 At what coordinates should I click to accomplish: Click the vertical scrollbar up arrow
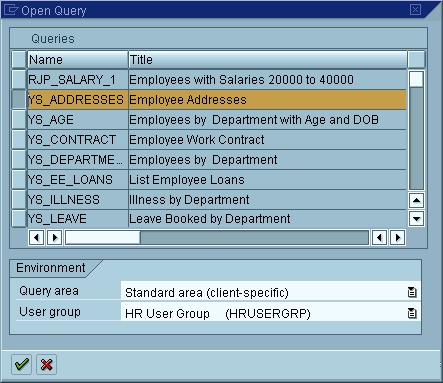[416, 200]
